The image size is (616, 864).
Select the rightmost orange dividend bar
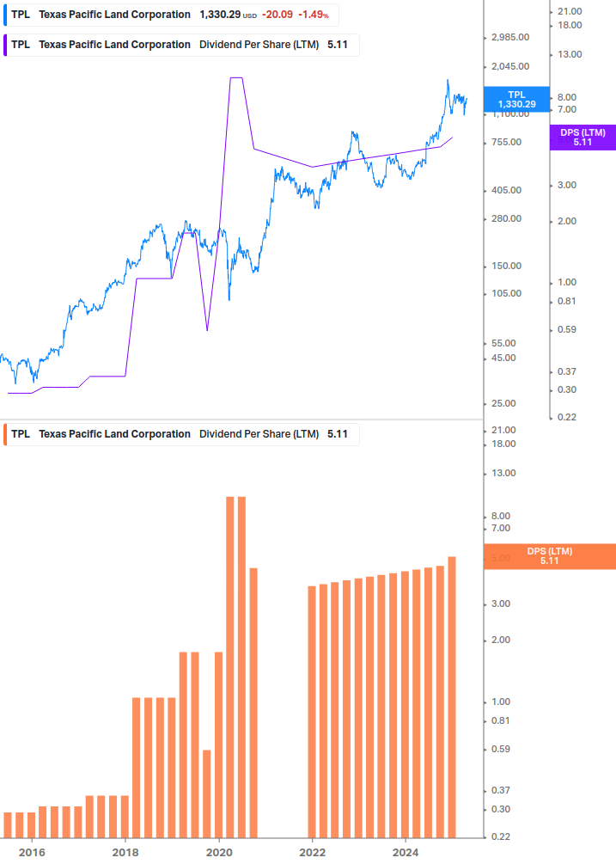point(452,697)
